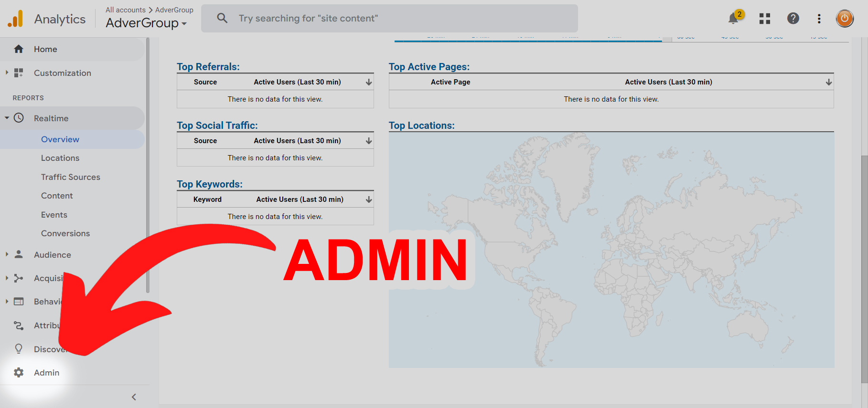Click the Realtime clock icon
The height and width of the screenshot is (408, 868).
19,118
